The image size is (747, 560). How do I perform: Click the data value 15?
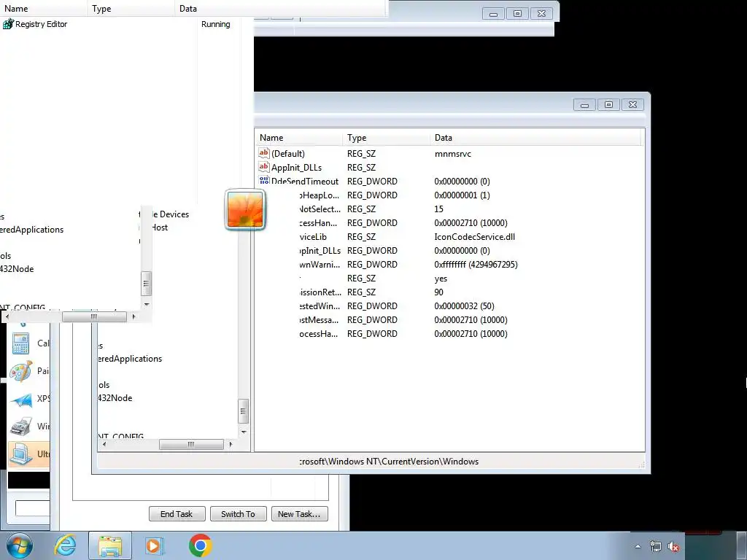coord(438,209)
